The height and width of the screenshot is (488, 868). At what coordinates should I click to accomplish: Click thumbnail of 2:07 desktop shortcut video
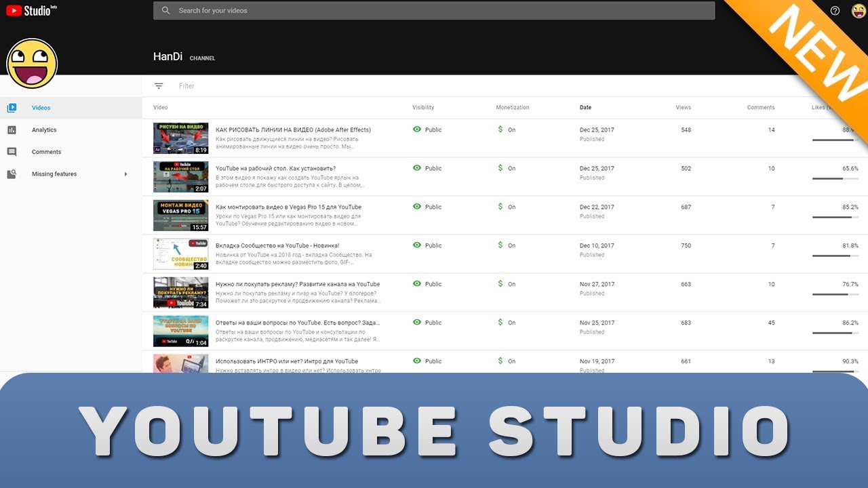181,177
